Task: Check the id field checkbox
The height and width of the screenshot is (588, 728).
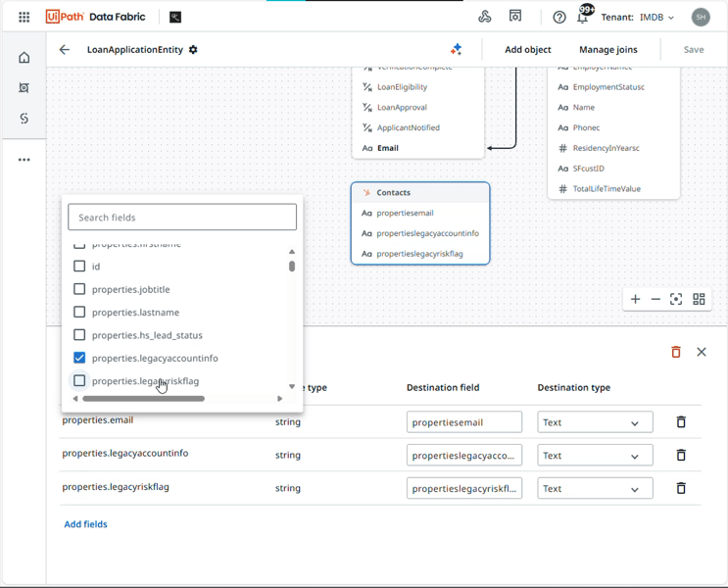Action: coord(79,267)
